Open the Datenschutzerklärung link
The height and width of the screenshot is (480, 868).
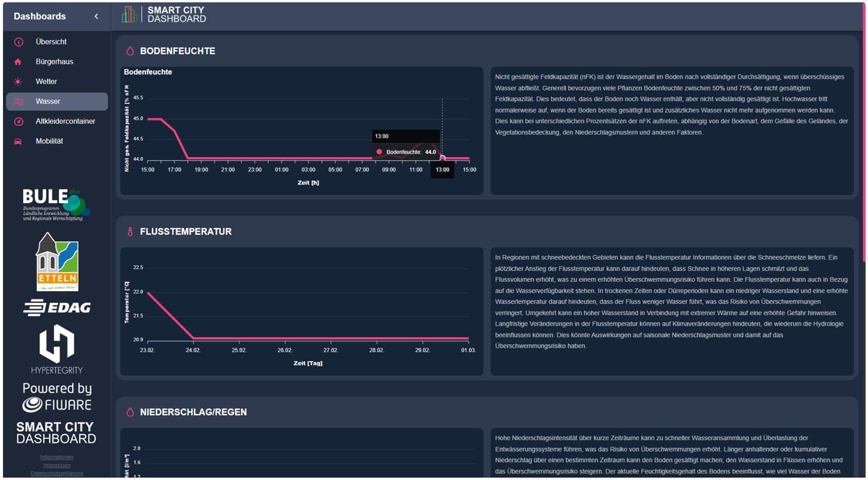click(57, 472)
